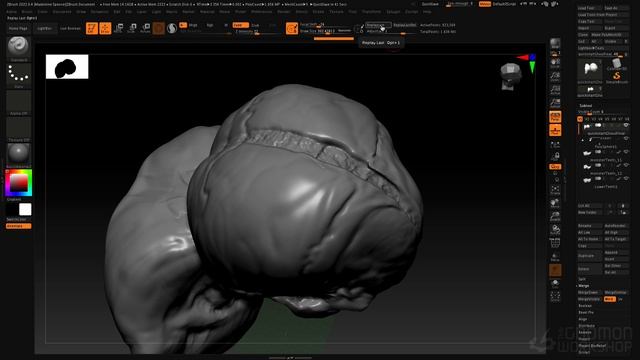Open the Alpha menu
Viewport: 640px width, 360px height.
pyautogui.click(x=12, y=12)
